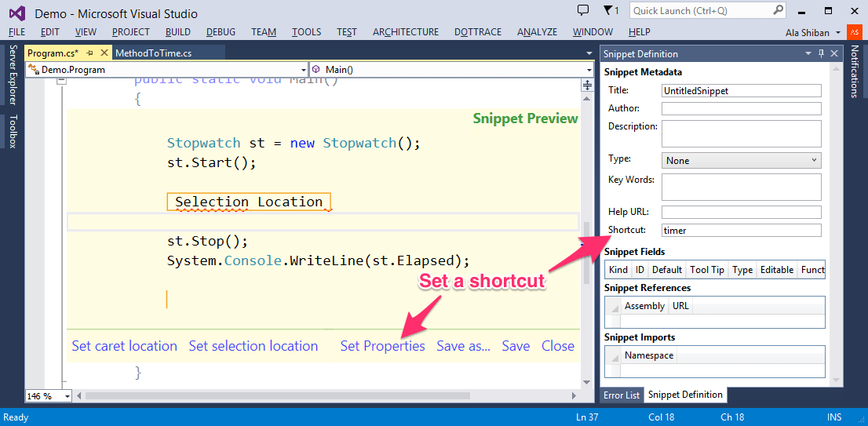This screenshot has height=426, width=868.
Task: Open the Notifications side tab
Action: [x=855, y=71]
